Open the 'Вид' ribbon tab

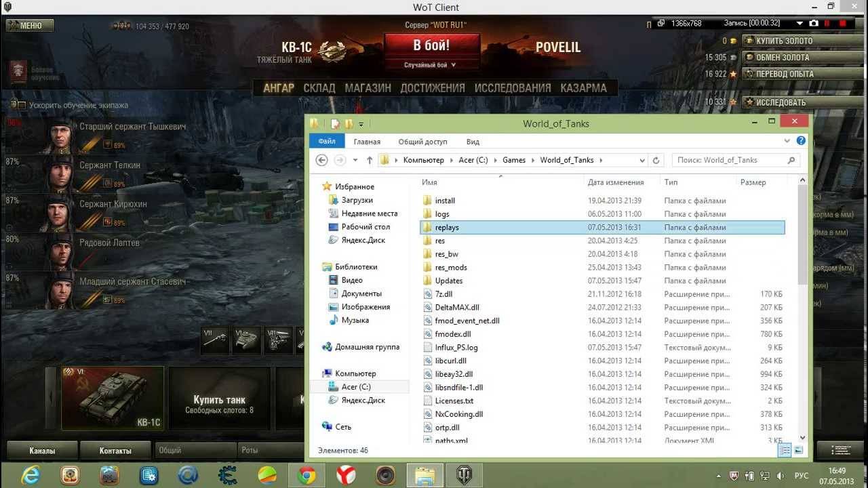(x=473, y=142)
